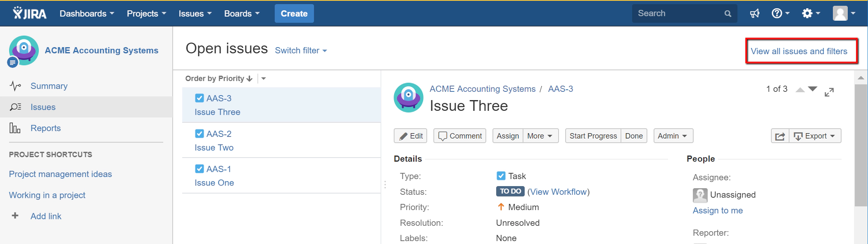868x244 pixels.
Task: Open the Projects dropdown menu
Action: click(146, 14)
